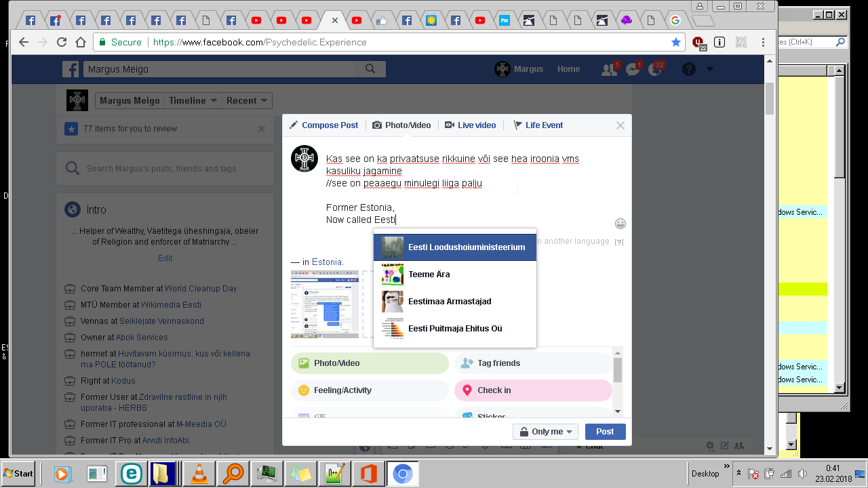Select Eesti Loodushoiuministeerium suggestion
Image resolution: width=868 pixels, height=488 pixels.
[x=455, y=247]
